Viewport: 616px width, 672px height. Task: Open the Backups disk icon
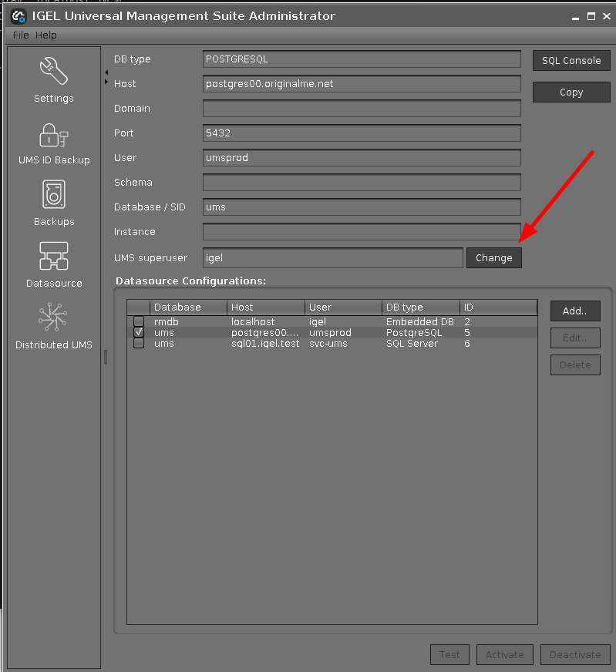53,195
